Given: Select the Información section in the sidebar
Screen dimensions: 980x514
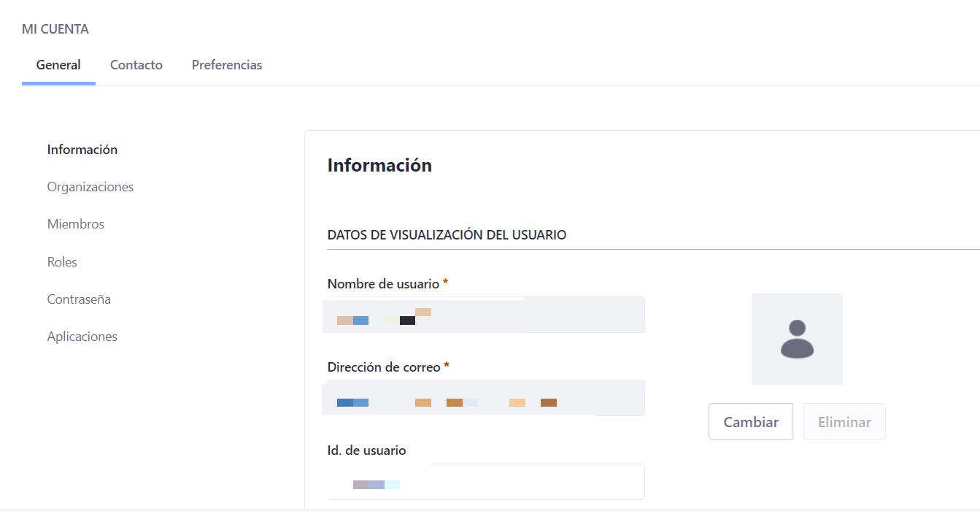Looking at the screenshot, I should 82,149.
